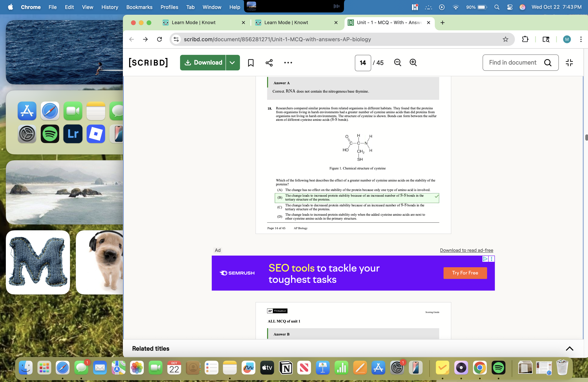
Task: Bookmark this page with star icon
Action: (505, 39)
